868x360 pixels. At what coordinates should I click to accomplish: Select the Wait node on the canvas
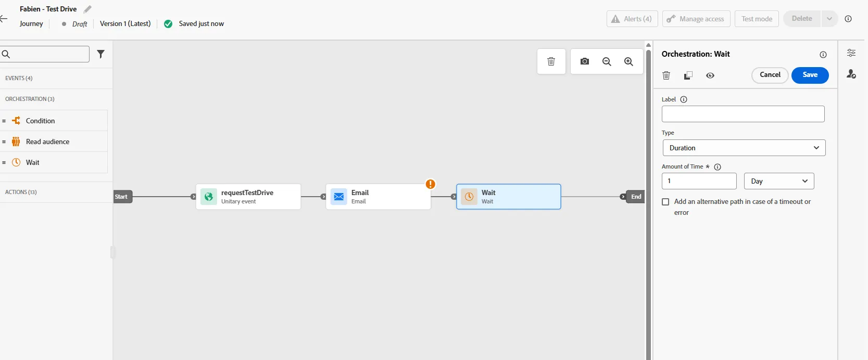click(x=509, y=197)
